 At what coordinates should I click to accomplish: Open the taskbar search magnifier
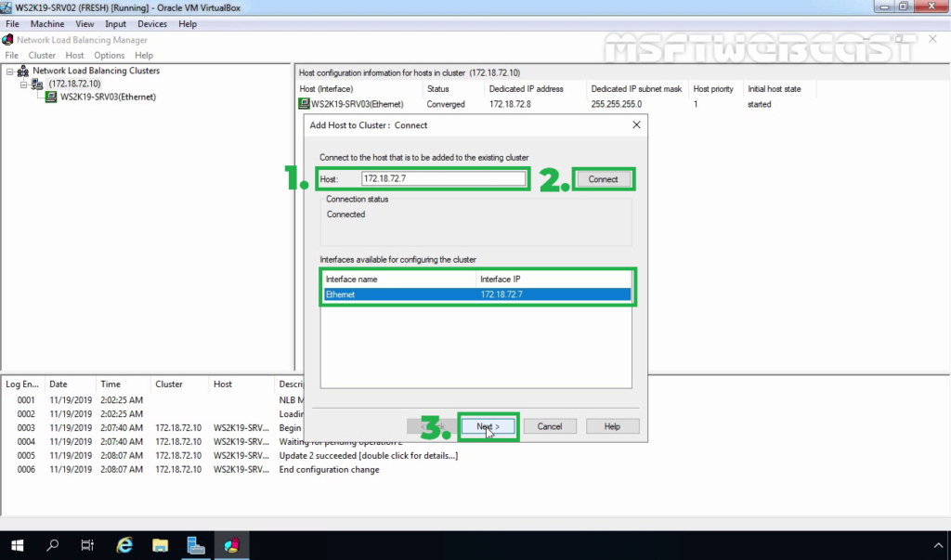[53, 545]
